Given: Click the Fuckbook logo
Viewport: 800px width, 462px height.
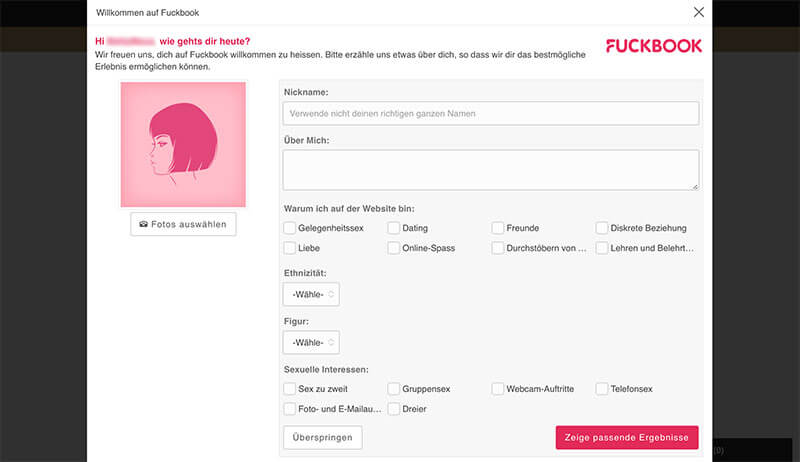Looking at the screenshot, I should point(654,46).
